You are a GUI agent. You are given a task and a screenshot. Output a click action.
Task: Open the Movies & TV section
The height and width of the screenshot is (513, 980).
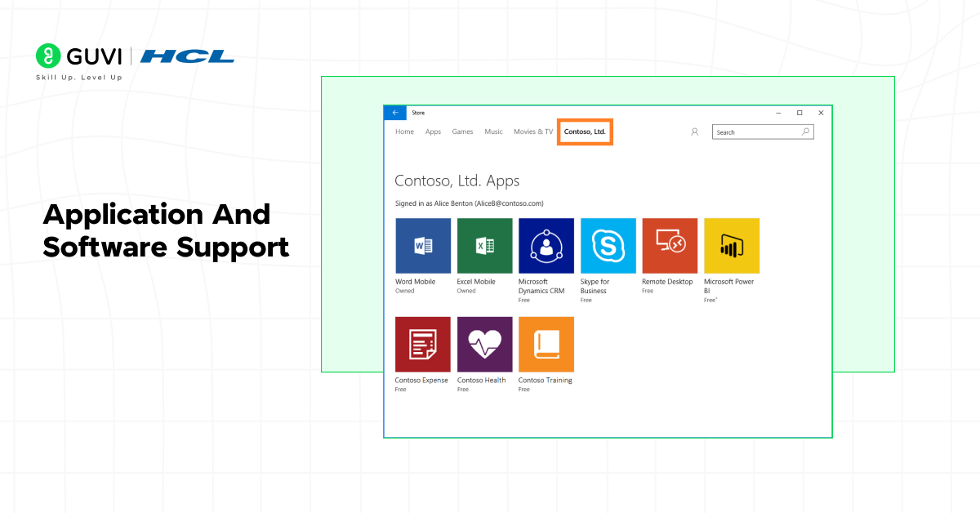coord(532,132)
